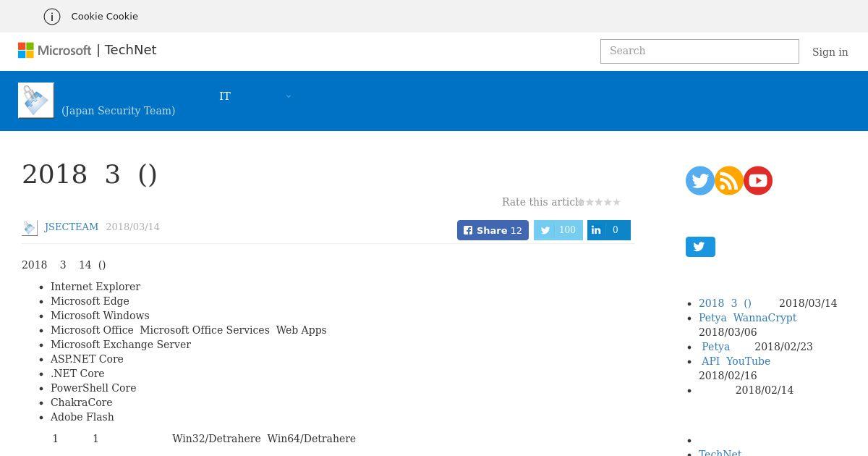Select the .NET Core list item
The width and height of the screenshot is (868, 456).
click(77, 373)
